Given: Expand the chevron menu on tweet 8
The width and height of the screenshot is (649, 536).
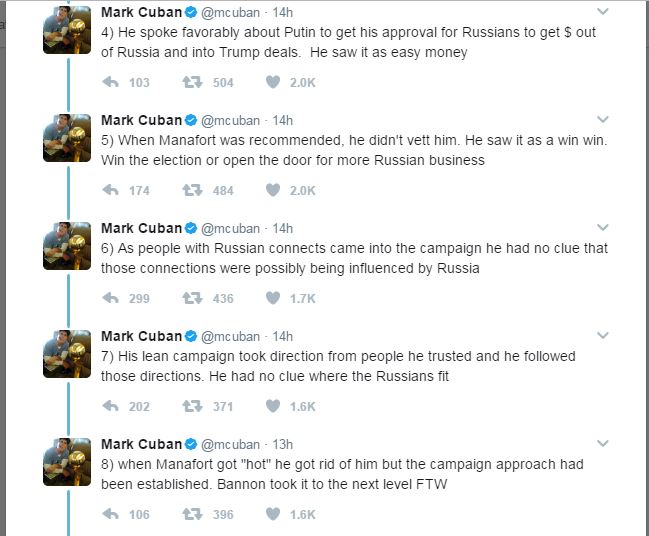Looking at the screenshot, I should point(602,444).
